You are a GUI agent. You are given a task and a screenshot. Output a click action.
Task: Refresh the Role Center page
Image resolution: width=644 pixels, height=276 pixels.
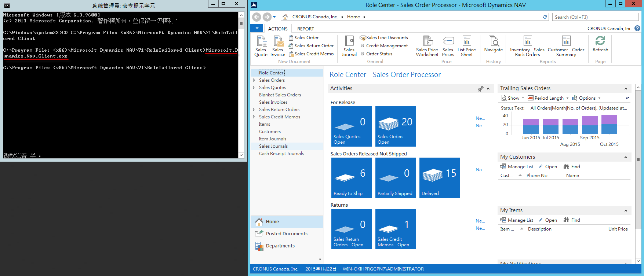tap(600, 44)
